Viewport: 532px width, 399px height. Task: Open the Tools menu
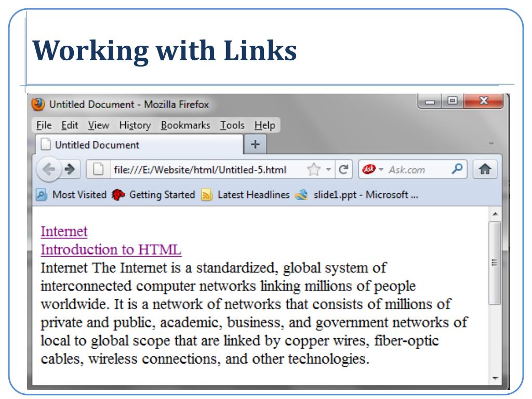tap(232, 125)
